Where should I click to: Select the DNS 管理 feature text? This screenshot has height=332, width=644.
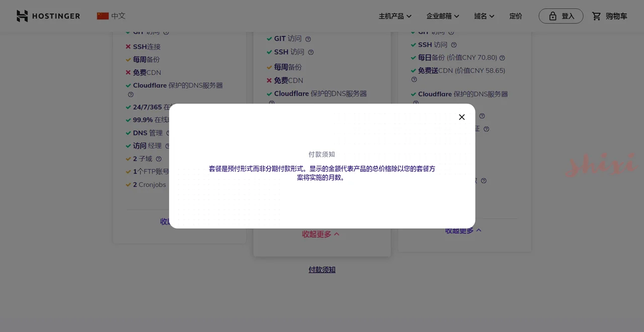point(148,133)
